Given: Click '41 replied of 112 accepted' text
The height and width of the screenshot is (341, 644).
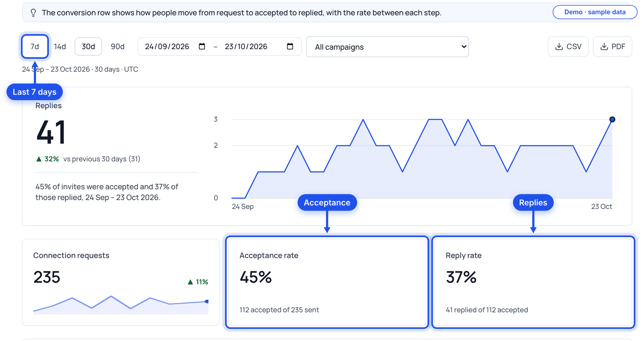Looking at the screenshot, I should coord(487,310).
